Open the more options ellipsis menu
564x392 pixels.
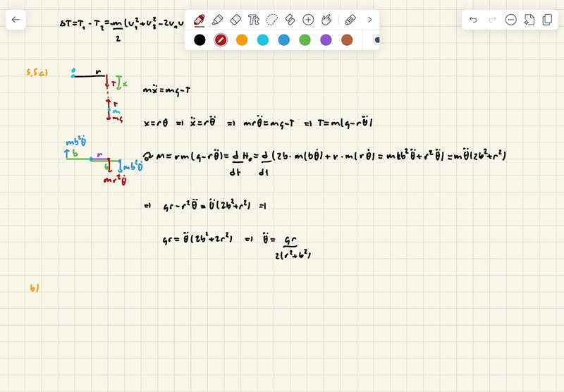511,20
